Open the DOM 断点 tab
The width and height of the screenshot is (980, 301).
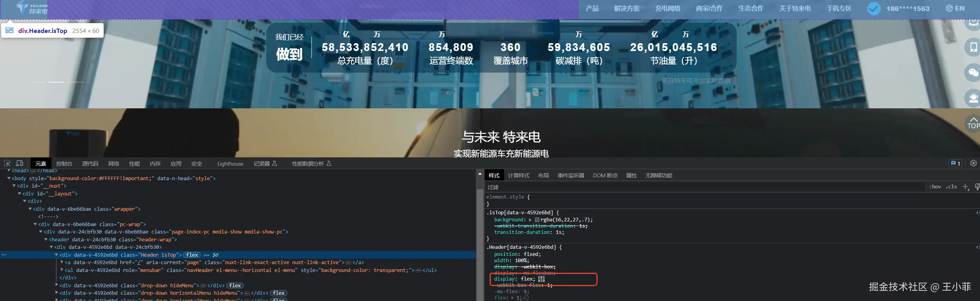click(605, 175)
